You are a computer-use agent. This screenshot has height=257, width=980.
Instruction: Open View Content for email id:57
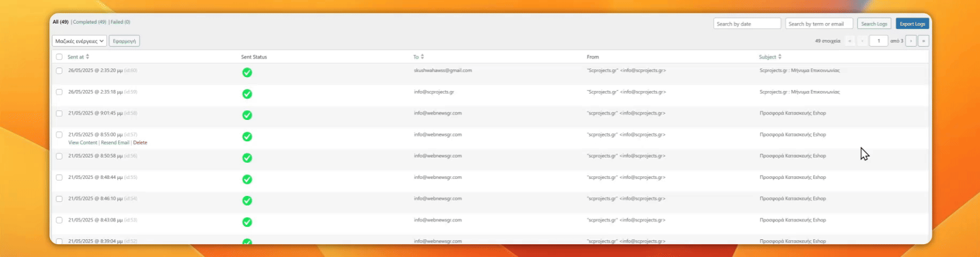(x=83, y=143)
